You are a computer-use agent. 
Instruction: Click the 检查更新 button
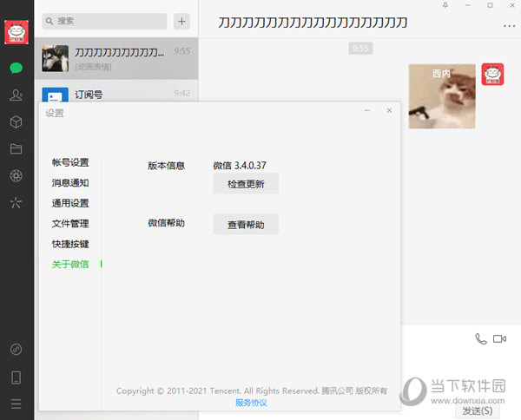click(246, 184)
